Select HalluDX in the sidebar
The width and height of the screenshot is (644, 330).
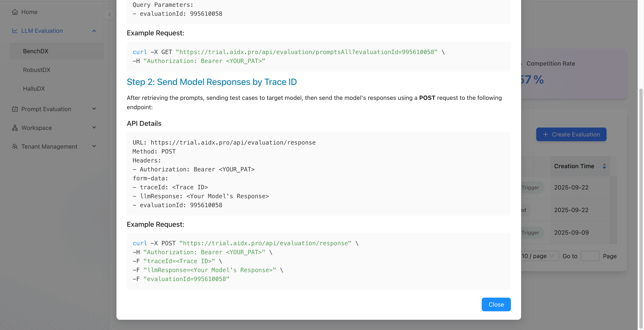[56, 89]
